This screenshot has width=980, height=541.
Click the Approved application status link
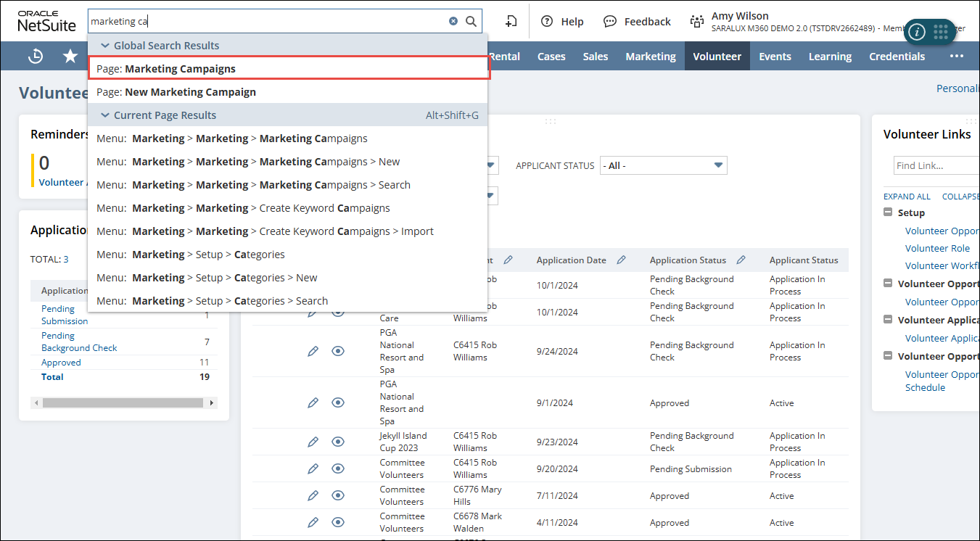click(x=61, y=363)
